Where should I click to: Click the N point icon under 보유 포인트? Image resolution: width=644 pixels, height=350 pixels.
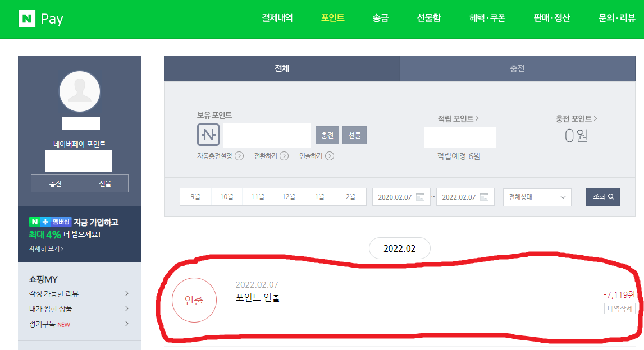point(208,135)
